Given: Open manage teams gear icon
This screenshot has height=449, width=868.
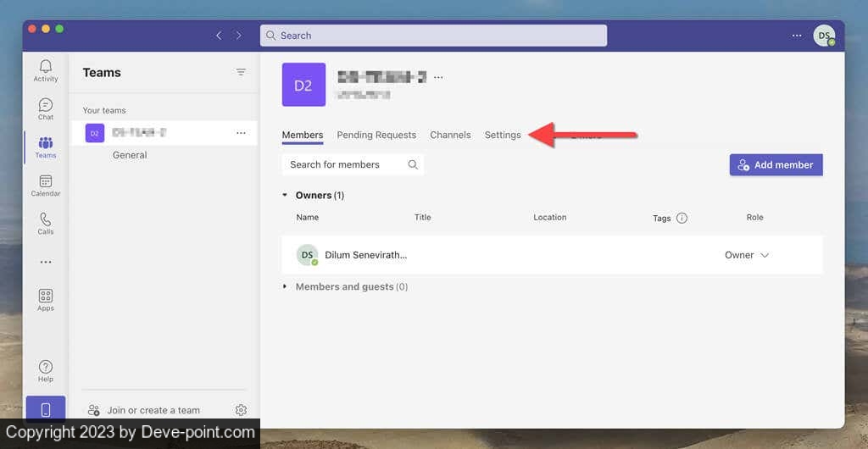Looking at the screenshot, I should 241,410.
